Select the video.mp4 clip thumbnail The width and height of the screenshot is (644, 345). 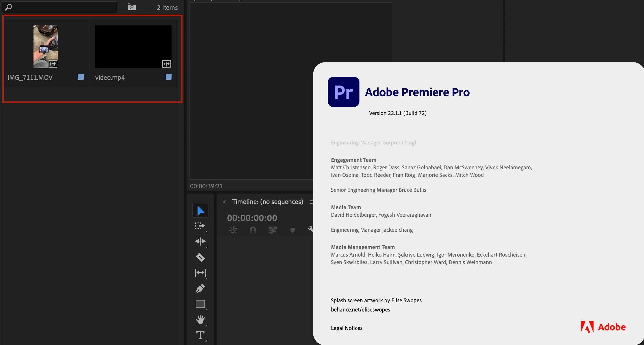coord(133,47)
